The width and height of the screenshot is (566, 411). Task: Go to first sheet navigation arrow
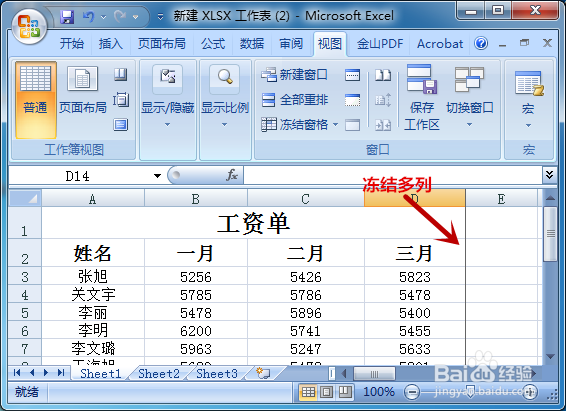(x=17, y=372)
